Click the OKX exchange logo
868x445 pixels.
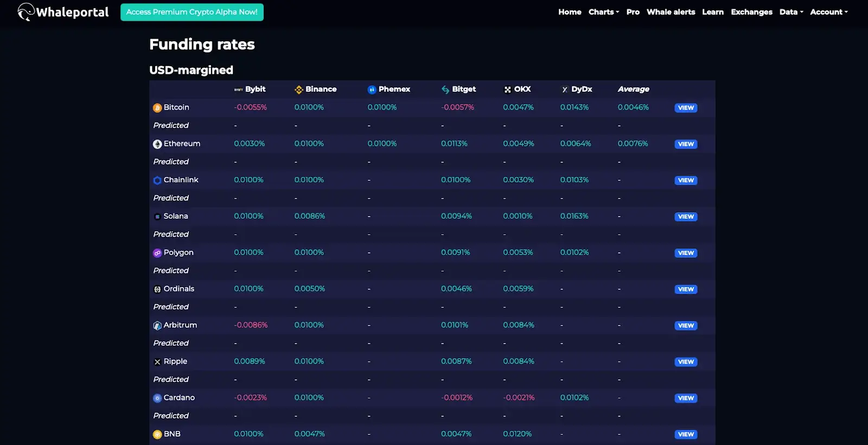(x=508, y=90)
